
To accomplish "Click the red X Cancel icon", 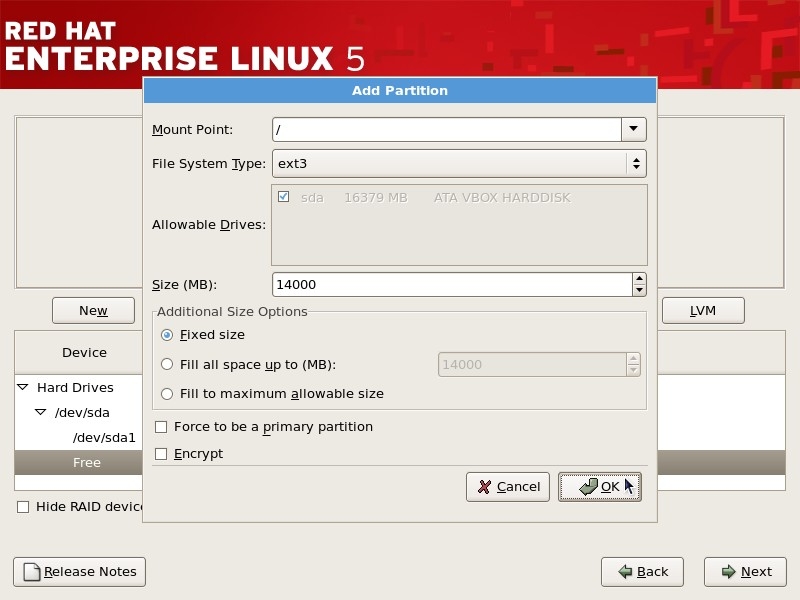I will coord(485,487).
